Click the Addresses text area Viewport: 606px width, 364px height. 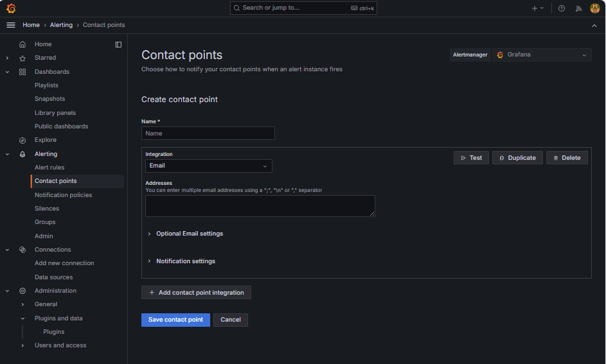tap(260, 206)
